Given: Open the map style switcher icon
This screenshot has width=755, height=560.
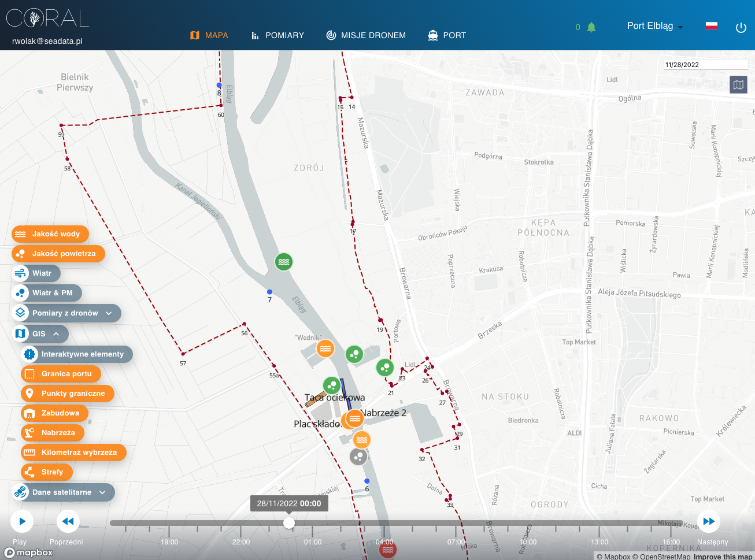Looking at the screenshot, I should pos(738,85).
